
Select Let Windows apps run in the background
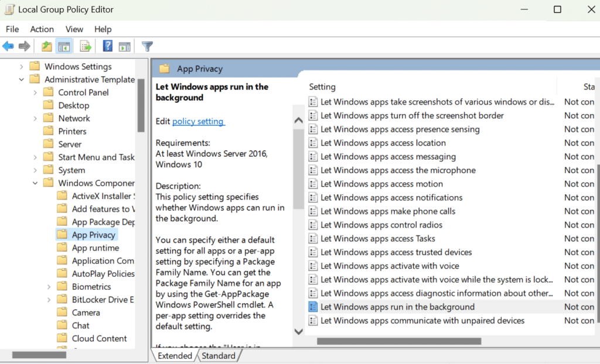coord(398,307)
